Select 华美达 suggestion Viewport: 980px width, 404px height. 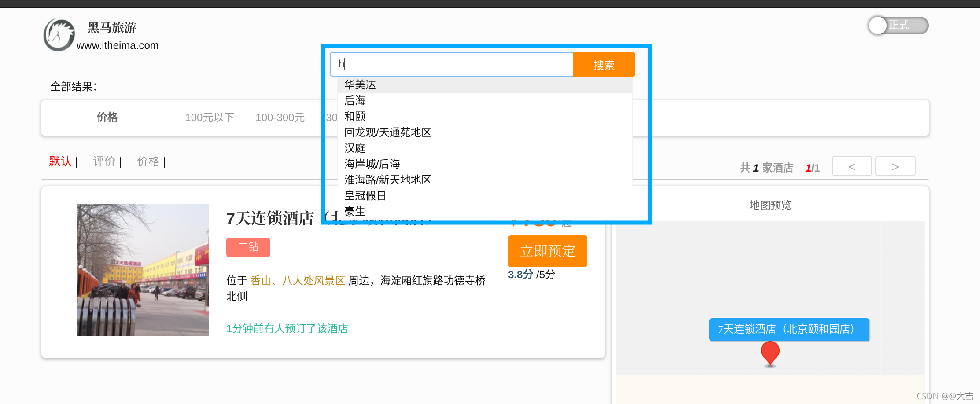[x=485, y=84]
